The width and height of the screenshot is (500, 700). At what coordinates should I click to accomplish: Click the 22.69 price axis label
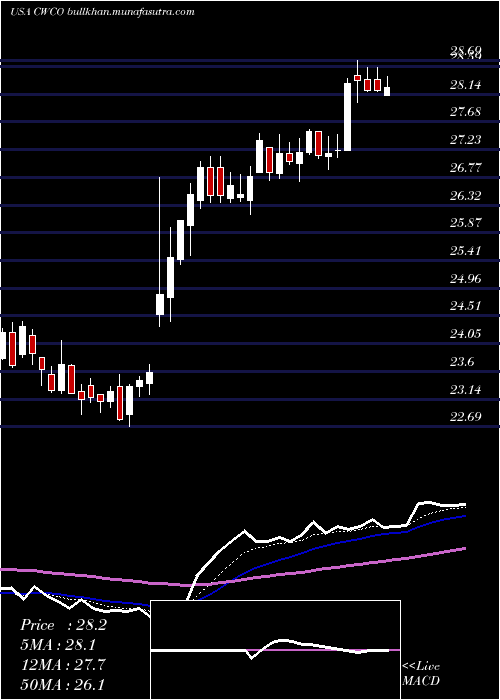[x=466, y=417]
